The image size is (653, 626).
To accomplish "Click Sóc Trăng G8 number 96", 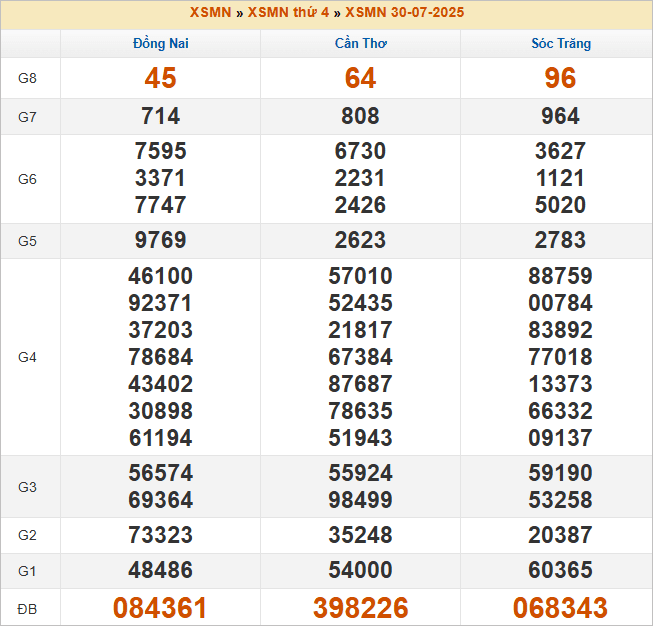I will click(x=561, y=78).
